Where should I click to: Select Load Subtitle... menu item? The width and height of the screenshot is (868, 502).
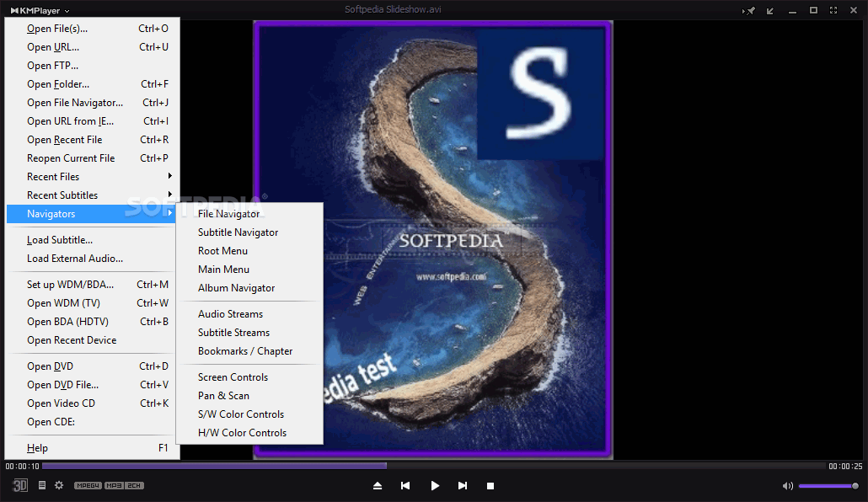coord(93,240)
